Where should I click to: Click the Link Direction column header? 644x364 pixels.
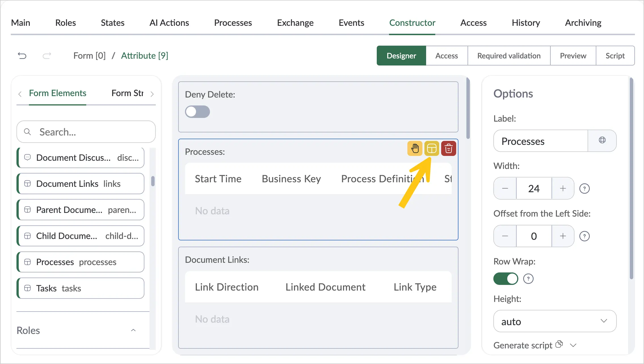point(226,287)
